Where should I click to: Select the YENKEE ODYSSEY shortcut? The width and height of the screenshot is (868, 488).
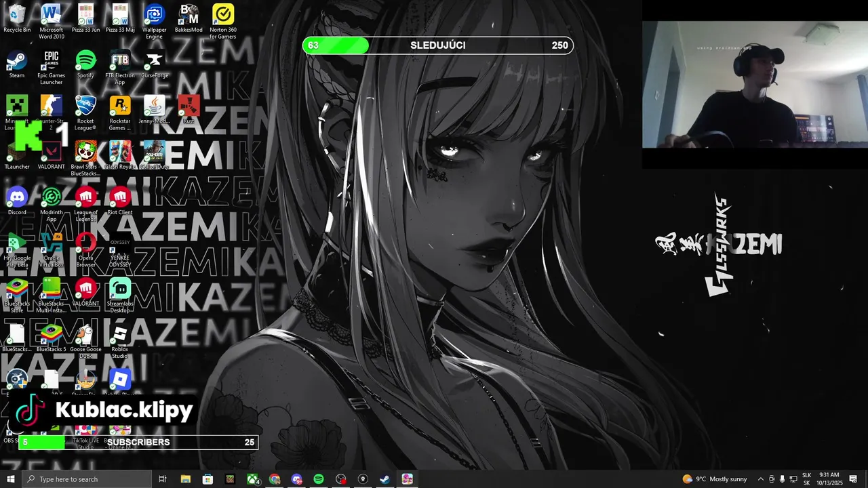click(120, 249)
